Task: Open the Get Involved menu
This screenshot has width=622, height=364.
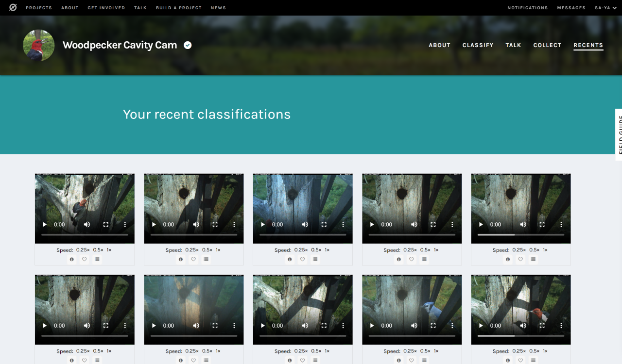Action: point(106,8)
